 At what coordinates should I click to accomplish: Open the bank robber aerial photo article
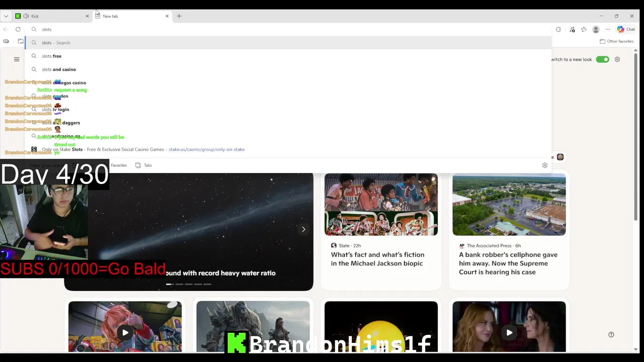tap(509, 204)
